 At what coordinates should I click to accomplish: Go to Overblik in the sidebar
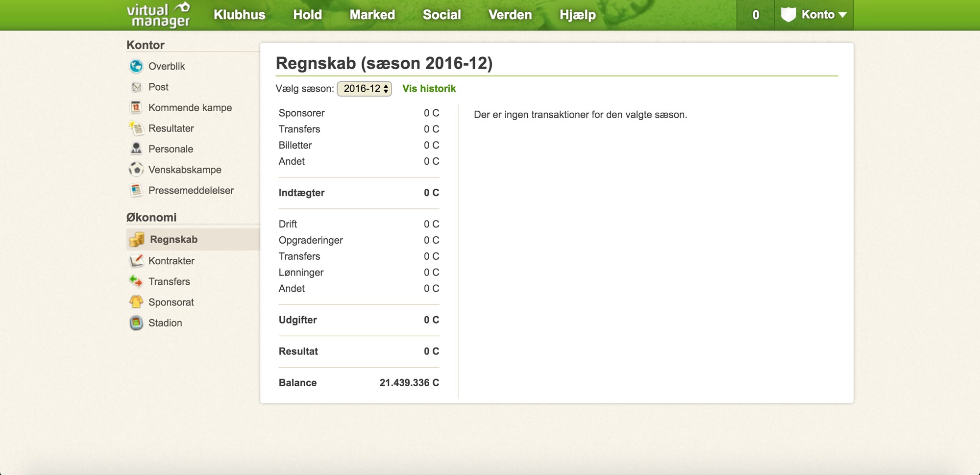[167, 66]
